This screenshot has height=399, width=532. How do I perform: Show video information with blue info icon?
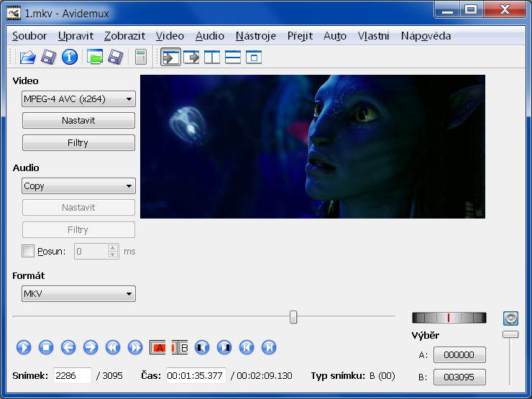coord(70,57)
